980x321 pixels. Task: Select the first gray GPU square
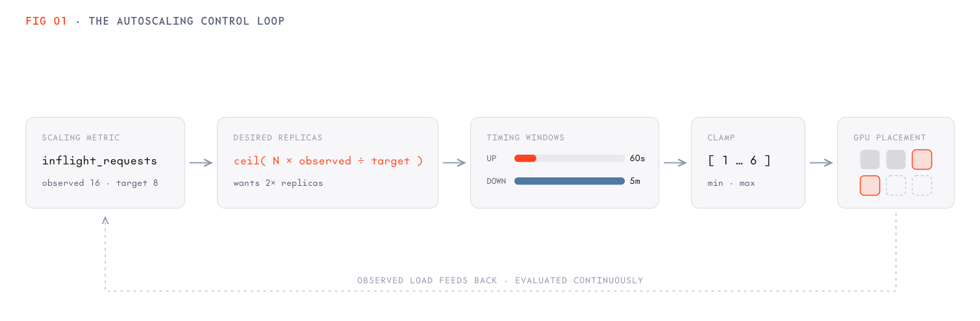tap(870, 160)
